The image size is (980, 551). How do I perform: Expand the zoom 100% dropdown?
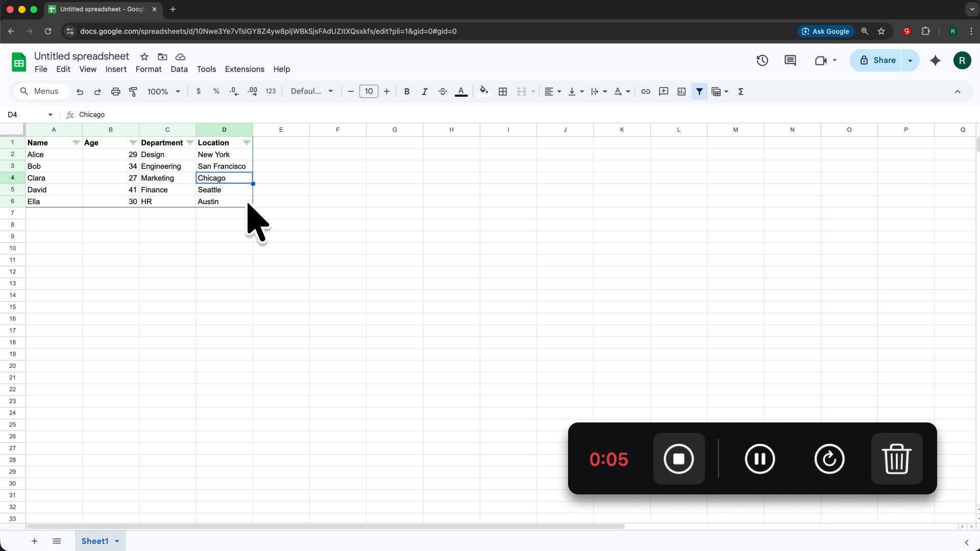(163, 91)
